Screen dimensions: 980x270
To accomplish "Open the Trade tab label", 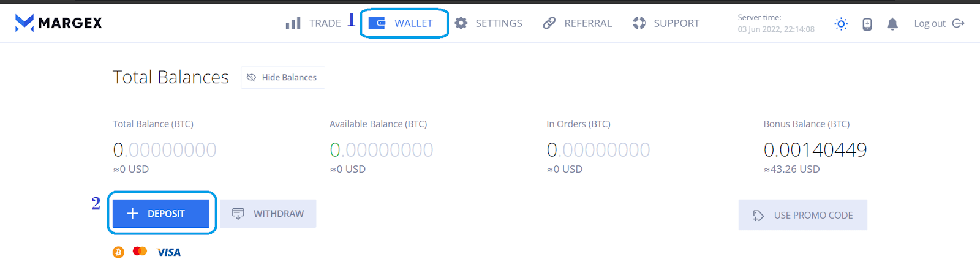I will coord(325,23).
